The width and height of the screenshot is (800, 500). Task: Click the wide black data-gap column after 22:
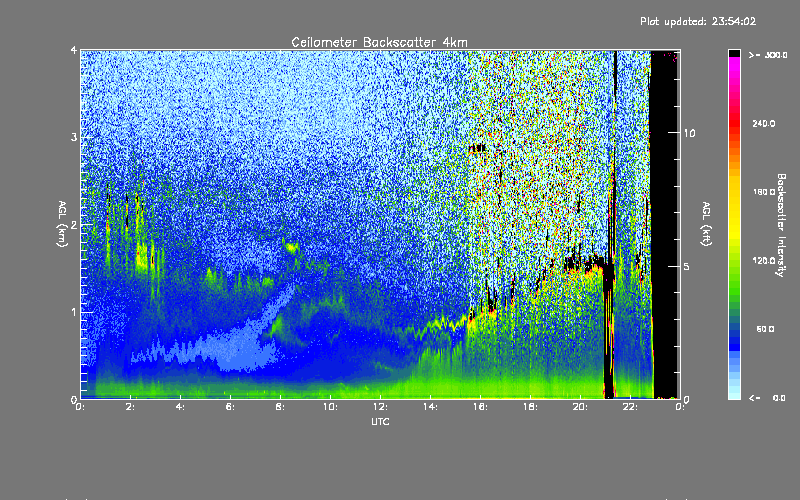pyautogui.click(x=665, y=224)
